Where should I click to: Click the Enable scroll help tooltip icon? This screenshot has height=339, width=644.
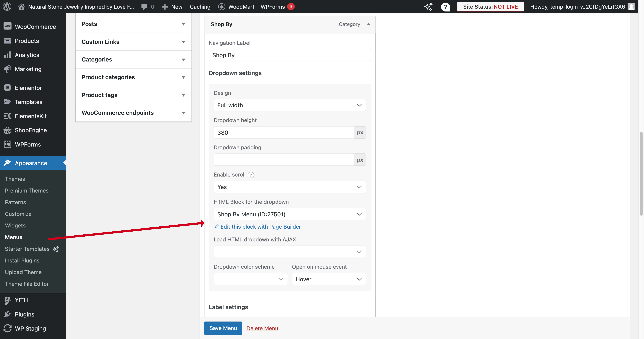(251, 175)
